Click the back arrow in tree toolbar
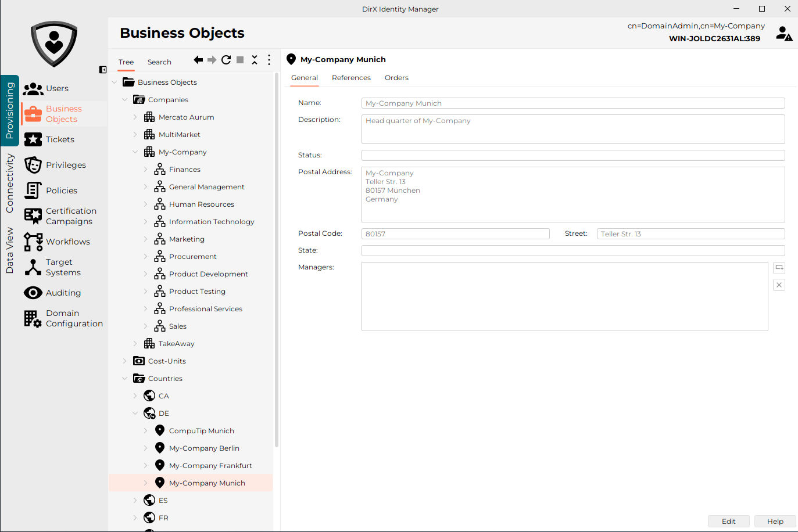 click(198, 60)
